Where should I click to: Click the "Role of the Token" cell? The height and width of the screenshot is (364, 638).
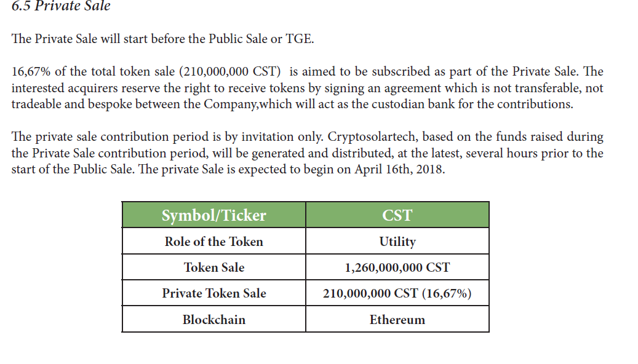point(213,242)
